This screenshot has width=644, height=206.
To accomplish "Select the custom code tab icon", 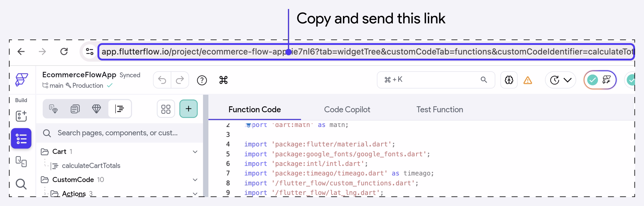I will tap(120, 109).
